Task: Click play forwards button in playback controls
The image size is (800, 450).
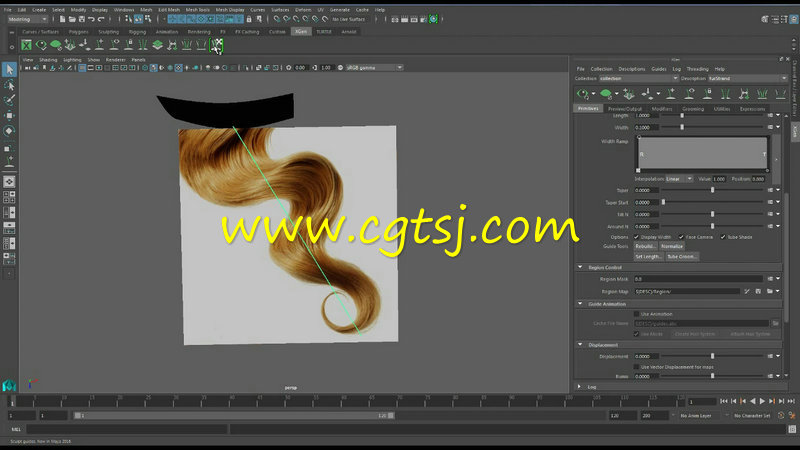Action: pyautogui.click(x=762, y=402)
